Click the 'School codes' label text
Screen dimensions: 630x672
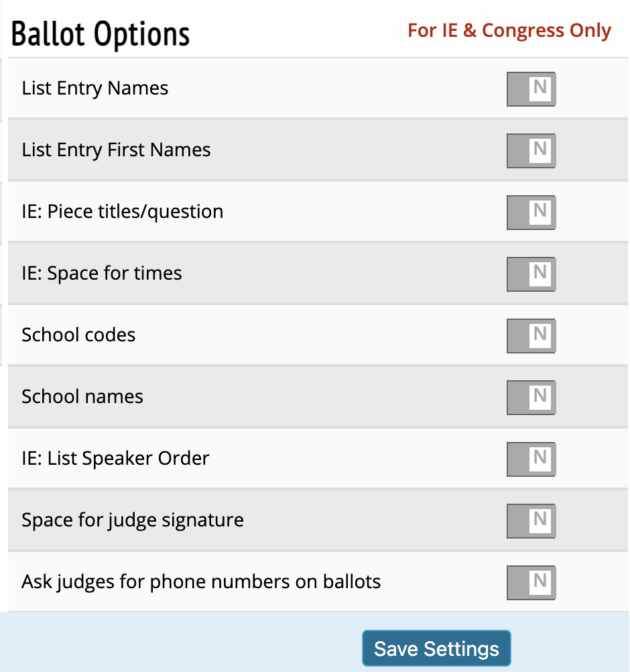tap(78, 335)
